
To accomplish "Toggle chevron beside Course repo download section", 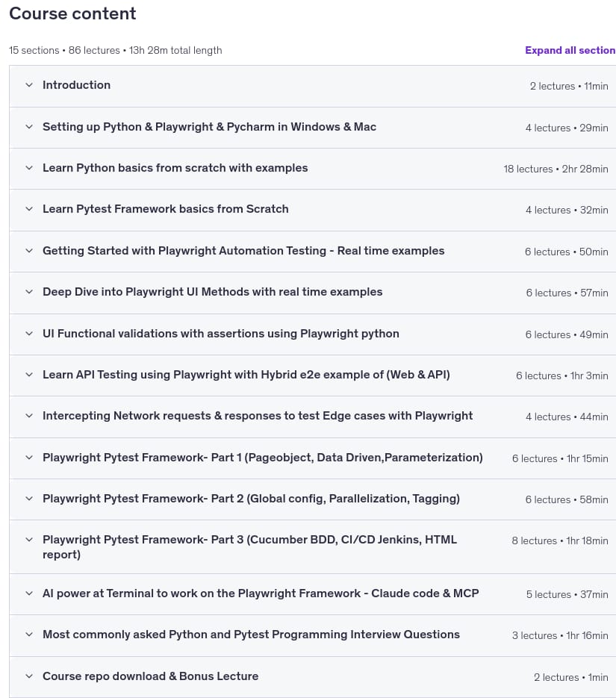I will tap(29, 676).
